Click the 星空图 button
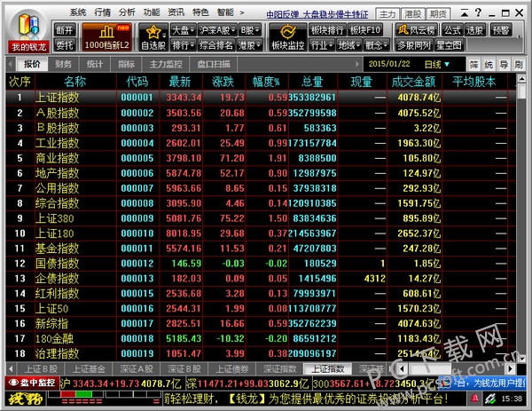Viewport: 532px width, 411px height. point(449,45)
